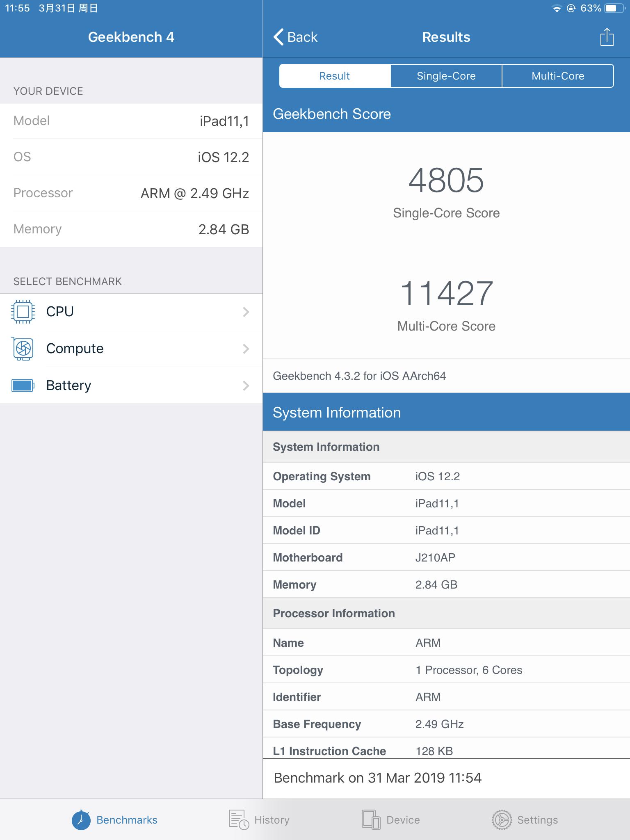Tap the Settings gear icon

[x=502, y=819]
